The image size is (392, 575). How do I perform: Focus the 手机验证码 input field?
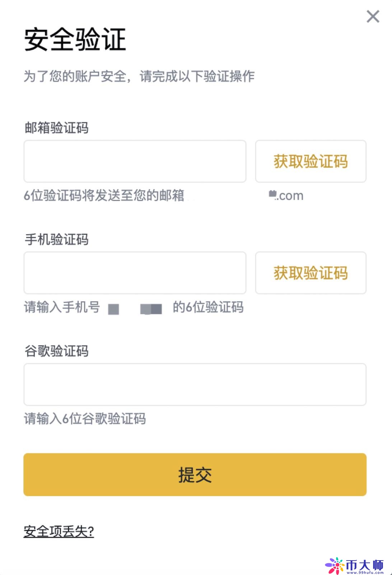pos(135,273)
